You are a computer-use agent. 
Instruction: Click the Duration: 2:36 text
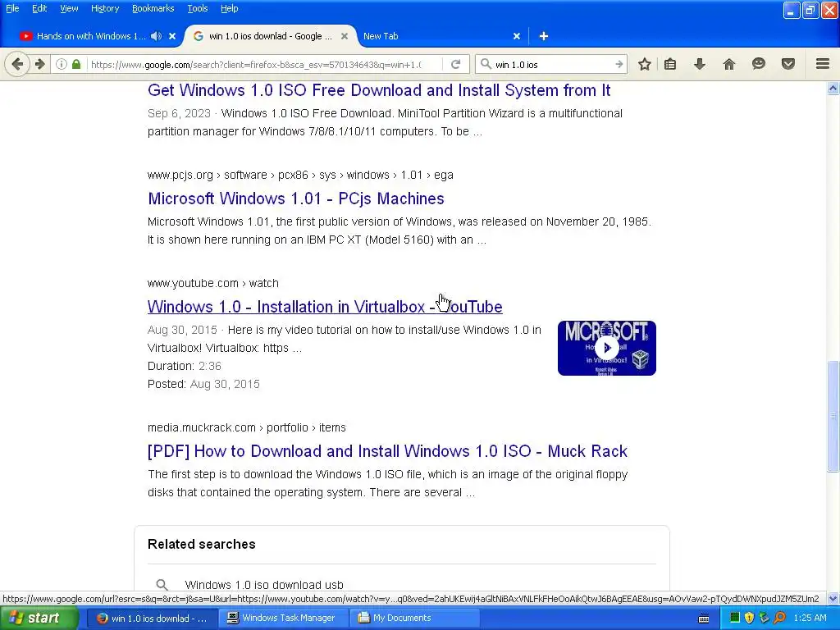pos(185,366)
